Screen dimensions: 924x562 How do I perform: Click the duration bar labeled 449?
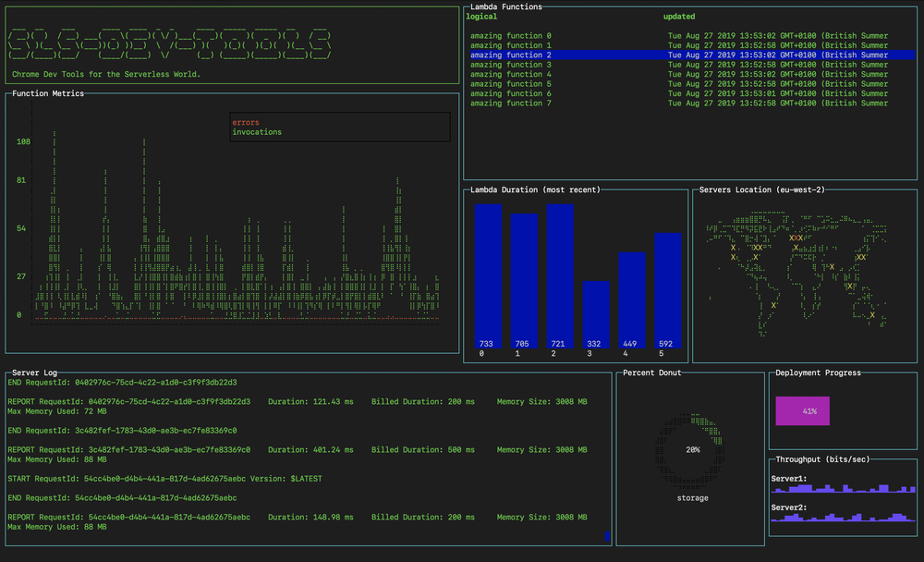click(x=632, y=300)
